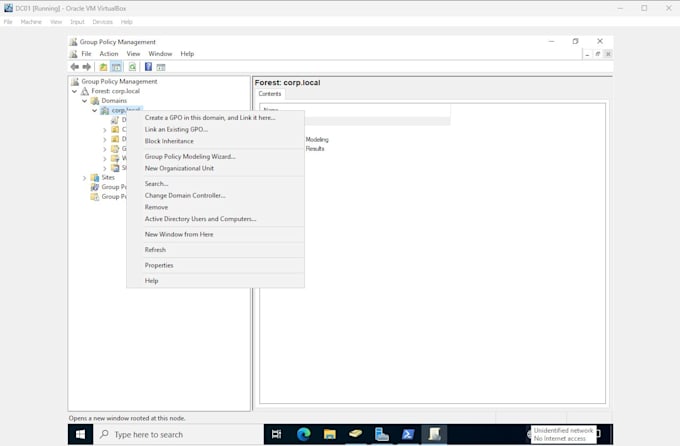Open the Window menu

[160, 54]
